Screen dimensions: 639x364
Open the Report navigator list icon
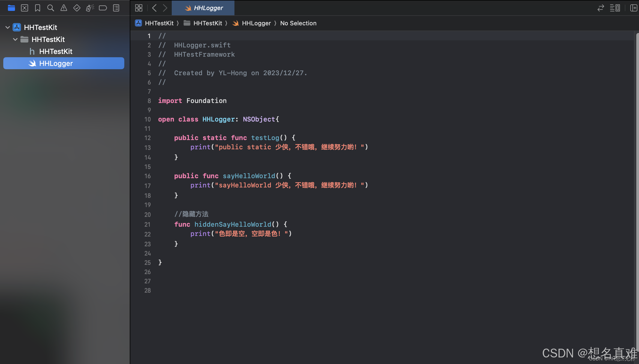point(116,8)
